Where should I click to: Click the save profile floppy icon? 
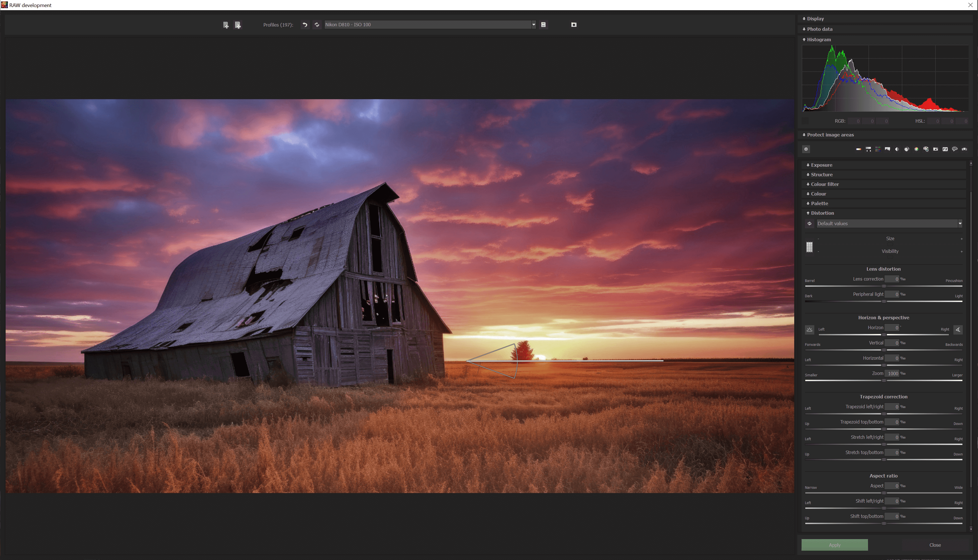(543, 25)
